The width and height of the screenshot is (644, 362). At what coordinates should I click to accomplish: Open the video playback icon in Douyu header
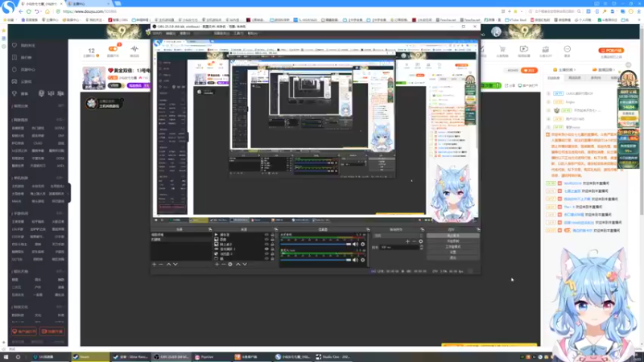(x=524, y=49)
